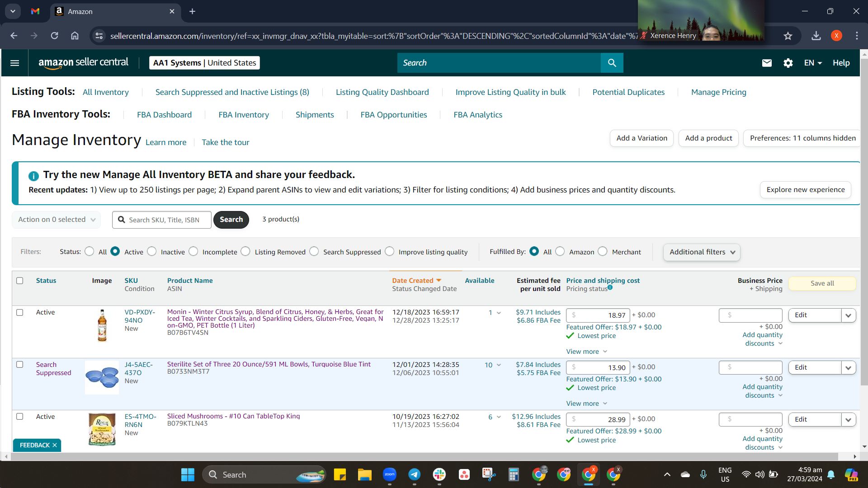Open Telegram from the taskbar
This screenshot has height=488, width=868.
click(x=415, y=474)
